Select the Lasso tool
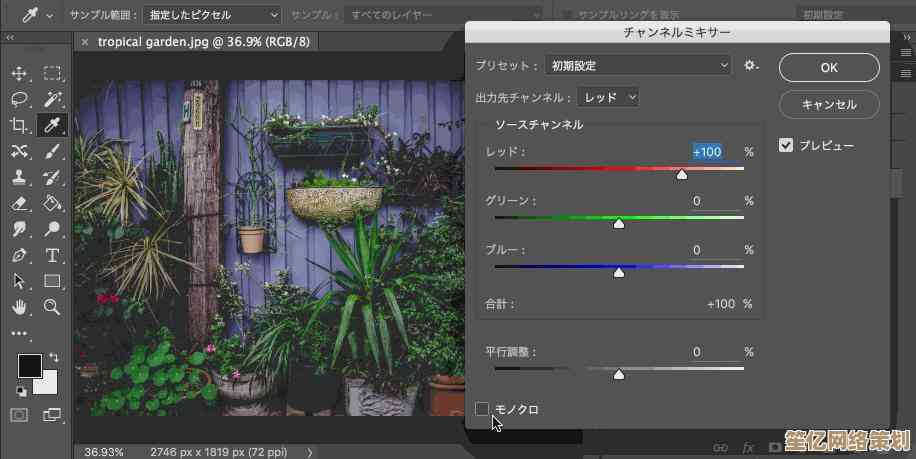The image size is (916, 459). coord(19,99)
